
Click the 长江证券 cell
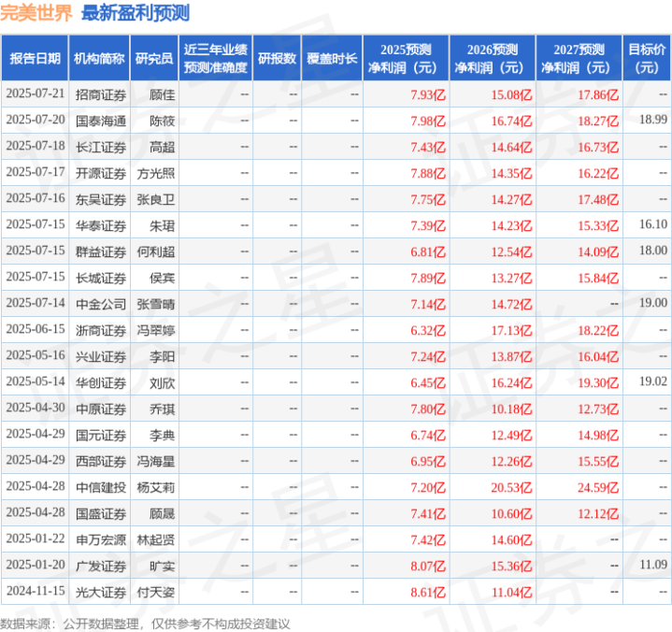101,147
